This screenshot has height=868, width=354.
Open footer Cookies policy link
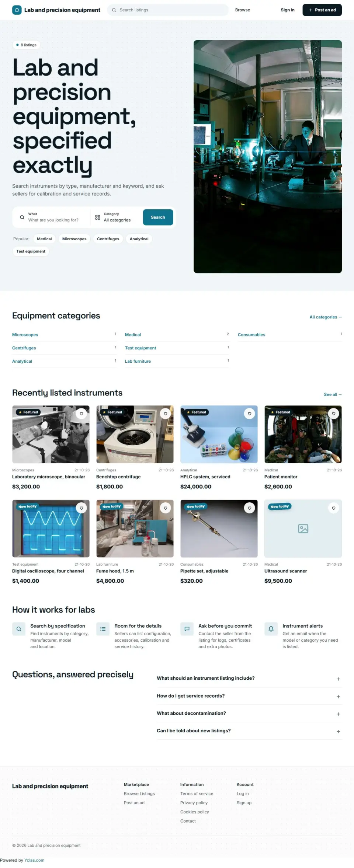[195, 812]
